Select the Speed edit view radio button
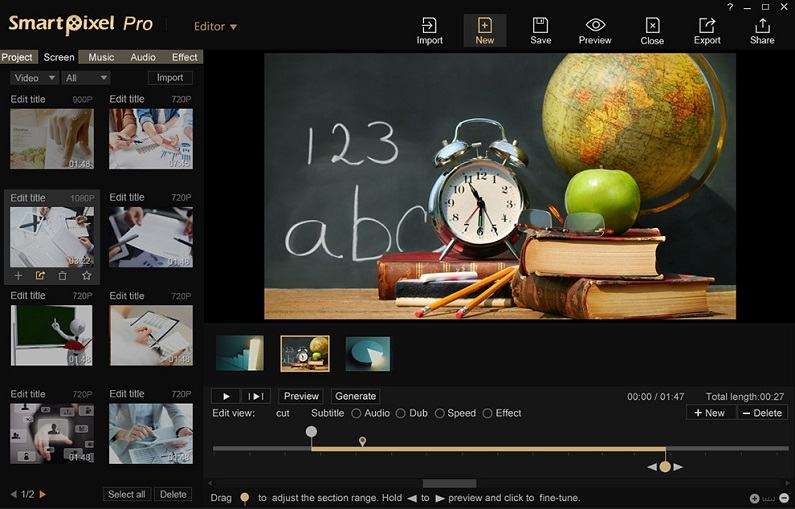795x509 pixels. coord(440,413)
